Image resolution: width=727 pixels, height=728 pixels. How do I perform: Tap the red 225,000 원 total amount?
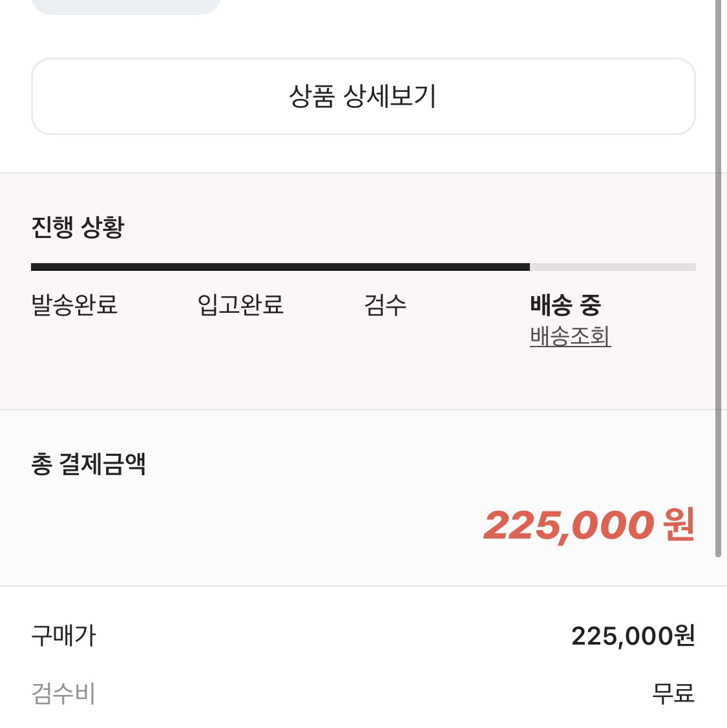(589, 525)
